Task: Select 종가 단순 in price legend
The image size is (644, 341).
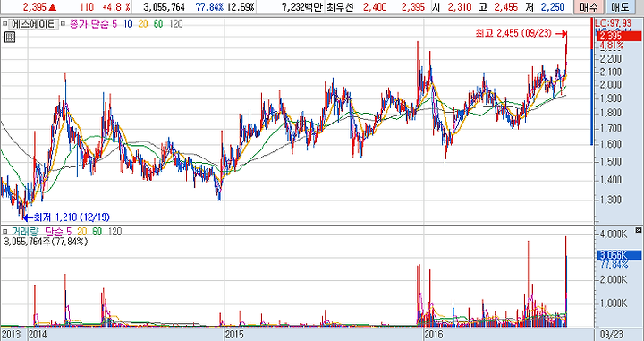Action: click(89, 24)
